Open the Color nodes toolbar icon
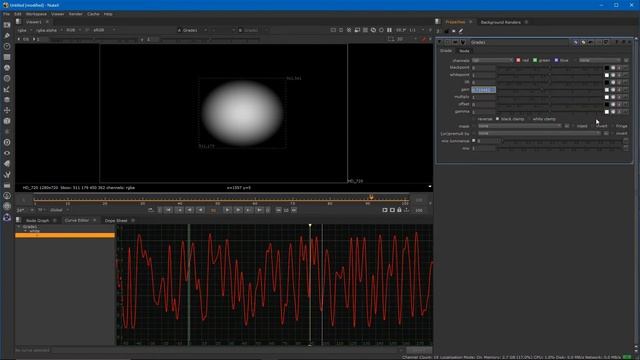 pos(7,68)
